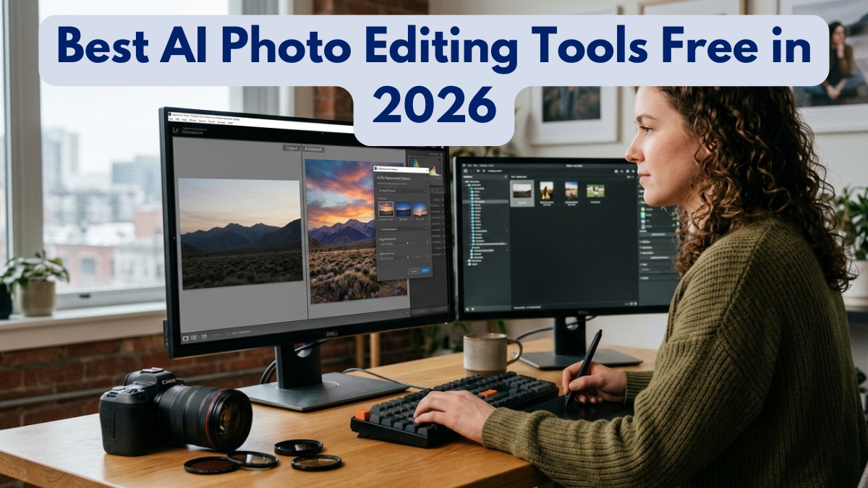Open the green pasture thumbnail on right monitor
This screenshot has height=488, width=868.
[x=595, y=191]
